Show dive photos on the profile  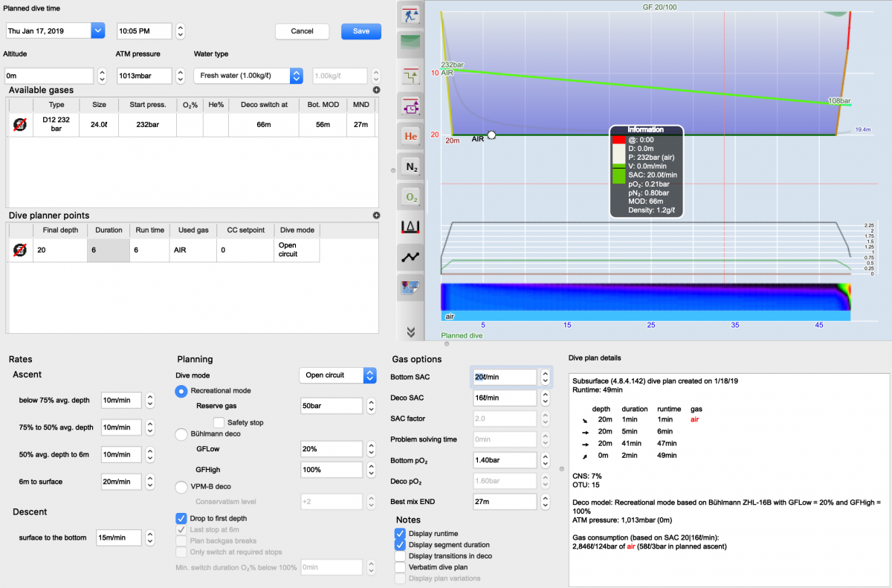point(410,288)
